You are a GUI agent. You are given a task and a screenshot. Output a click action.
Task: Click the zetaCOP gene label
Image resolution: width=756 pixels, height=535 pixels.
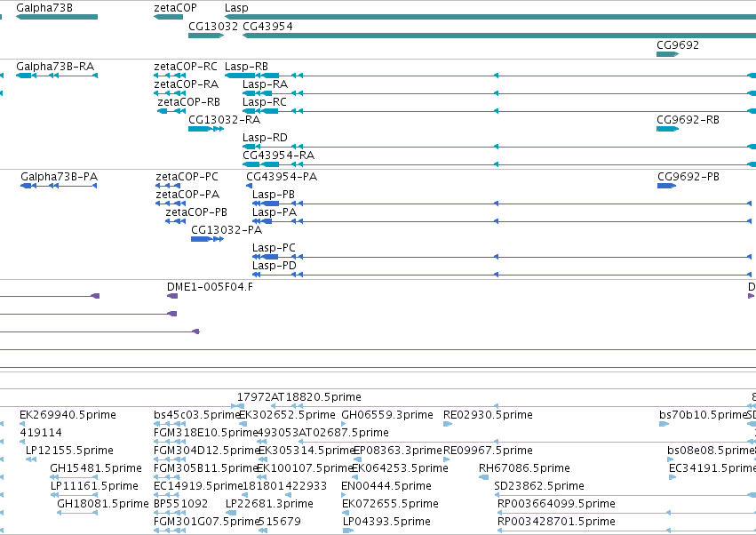pos(175,8)
